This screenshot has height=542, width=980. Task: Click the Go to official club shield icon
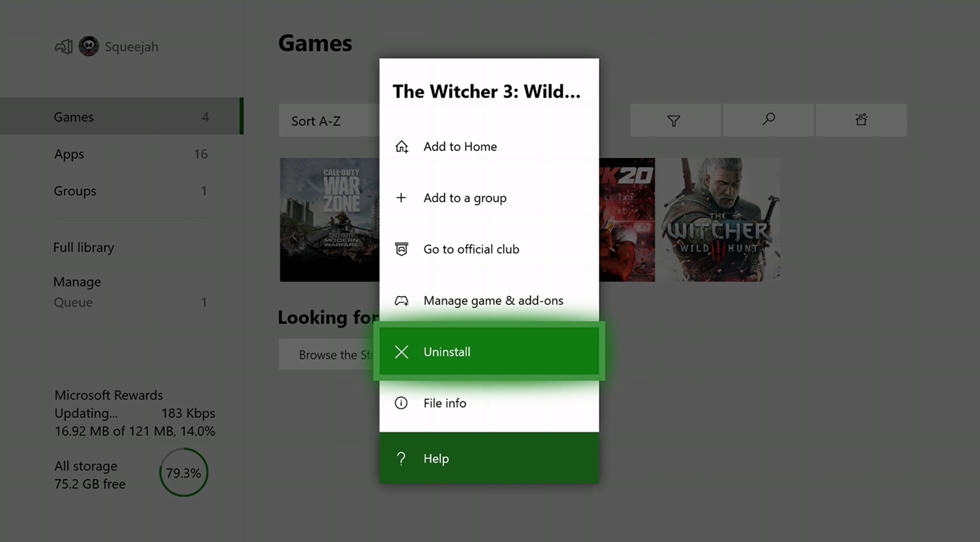pos(401,248)
